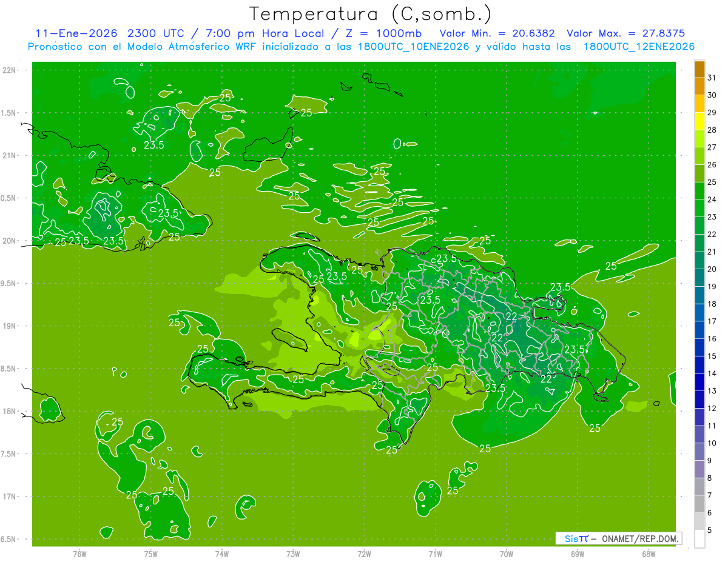Image resolution: width=728 pixels, height=562 pixels.
Task: Click the colorbar label '14'
Action: 712,373
